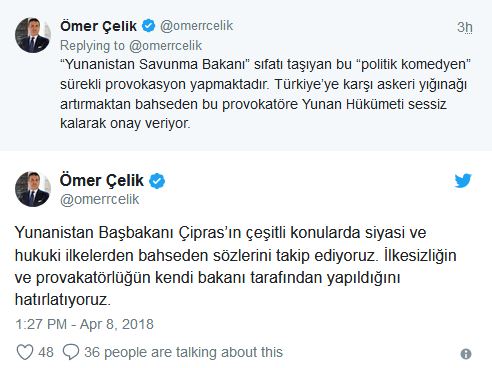This screenshot has width=492, height=368.
Task: Click the main tweet text about Çipras
Action: point(235,266)
